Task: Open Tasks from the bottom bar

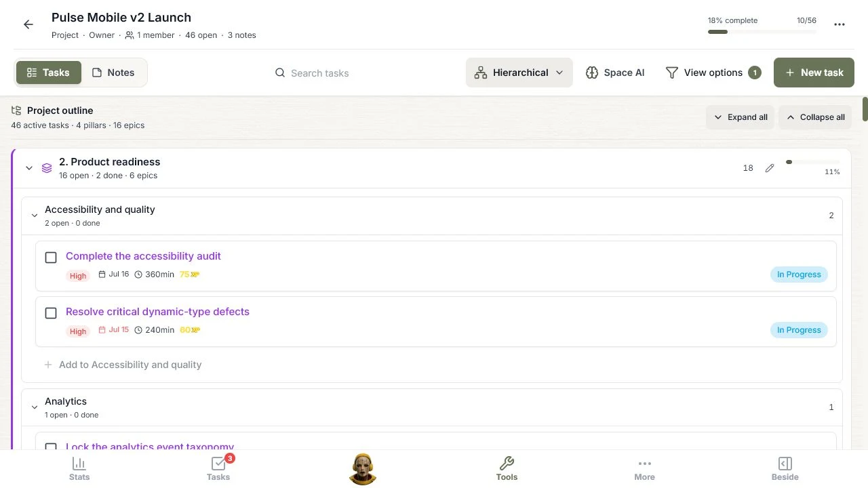Action: [x=218, y=469]
